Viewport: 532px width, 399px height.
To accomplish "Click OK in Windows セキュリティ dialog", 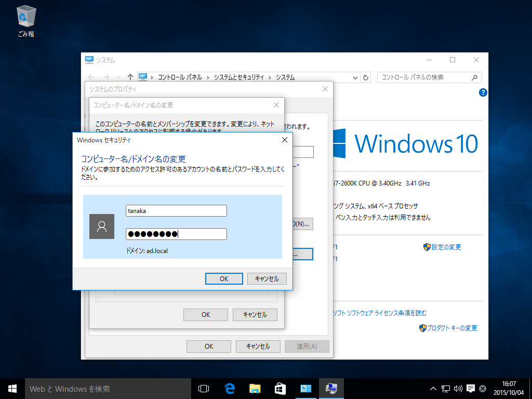I will pyautogui.click(x=224, y=278).
